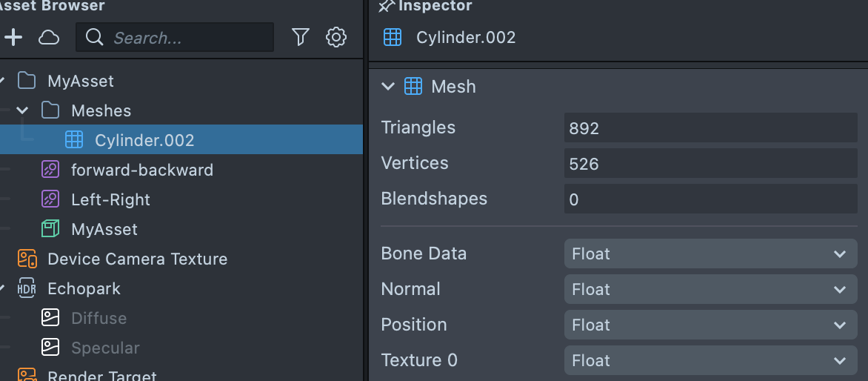Screen dimensions: 868x381
Task: Click the MyAsset prefab cube icon
Action: pos(50,229)
